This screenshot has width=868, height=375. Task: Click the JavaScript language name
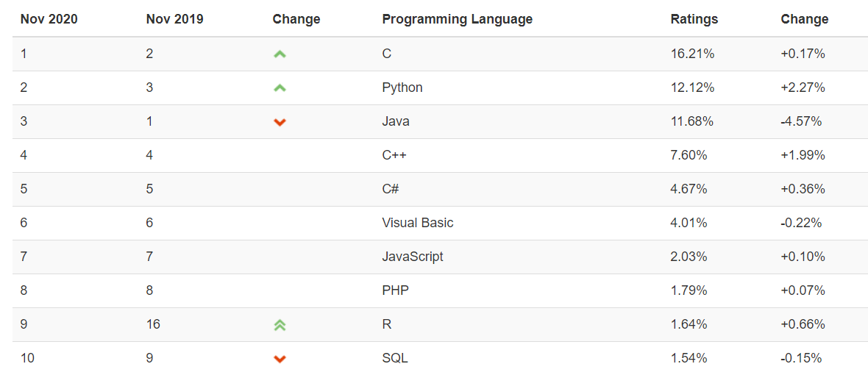point(413,257)
